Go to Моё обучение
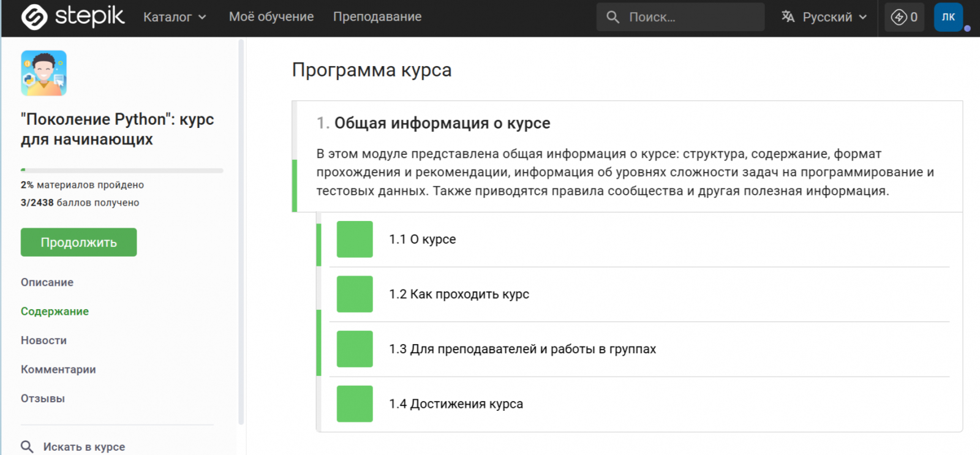980x455 pixels. 271,17
